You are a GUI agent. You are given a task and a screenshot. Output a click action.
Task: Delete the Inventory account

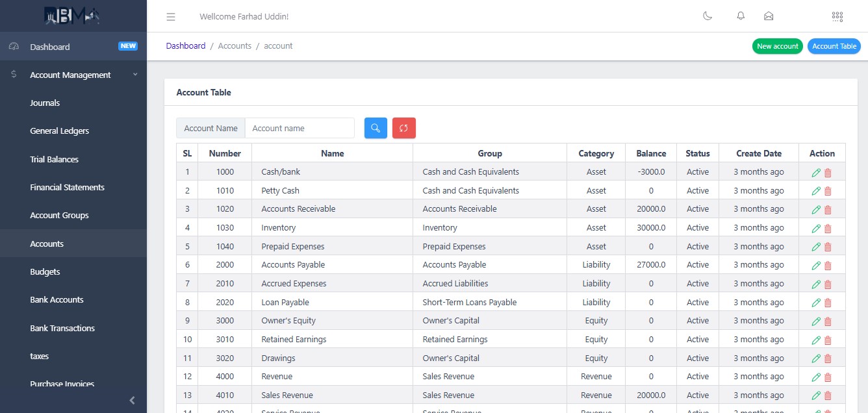coord(828,229)
